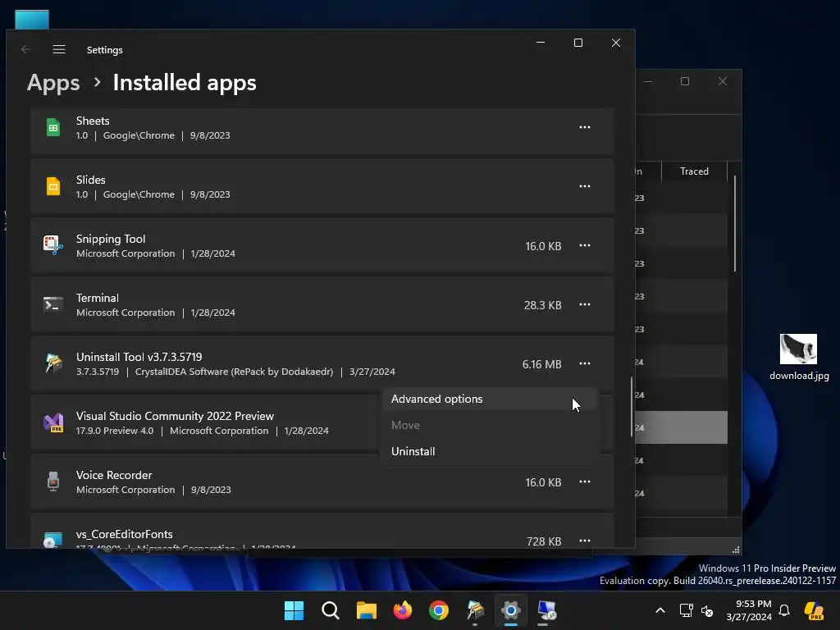Click the Settings window title text
This screenshot has height=630, width=840.
[x=104, y=50]
